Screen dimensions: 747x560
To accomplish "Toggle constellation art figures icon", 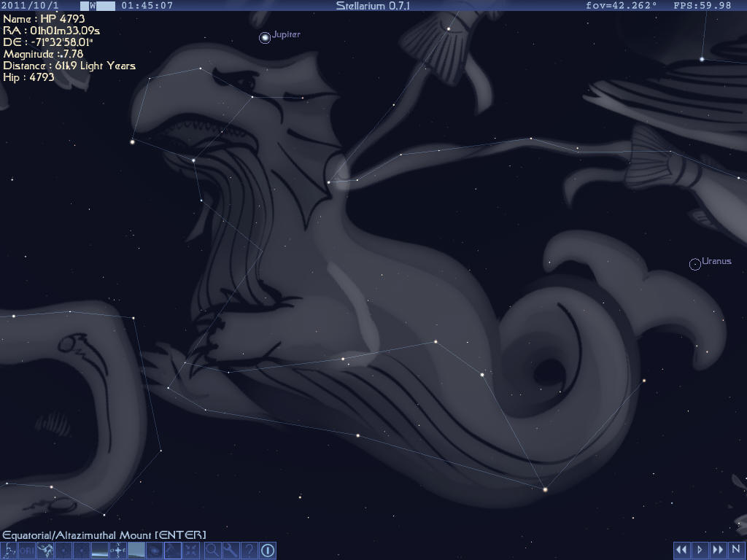I will coord(45,551).
